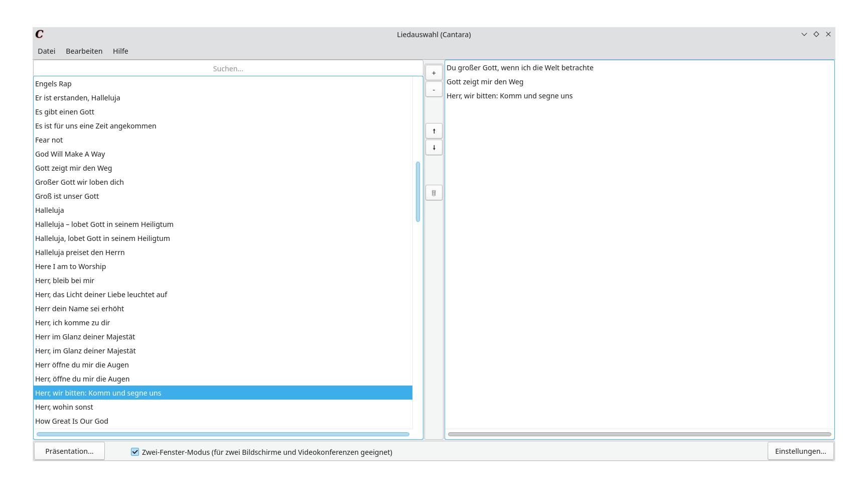
Task: Click the plus button to add song
Action: 434,73
